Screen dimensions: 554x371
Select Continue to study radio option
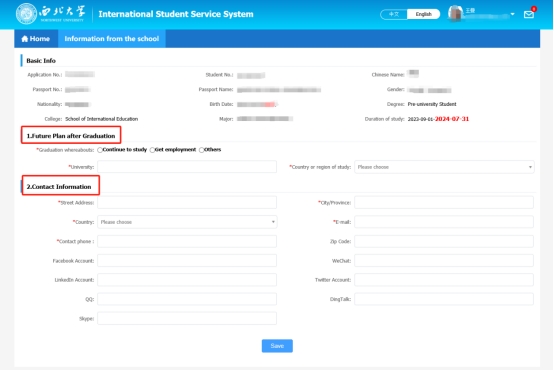click(x=100, y=150)
